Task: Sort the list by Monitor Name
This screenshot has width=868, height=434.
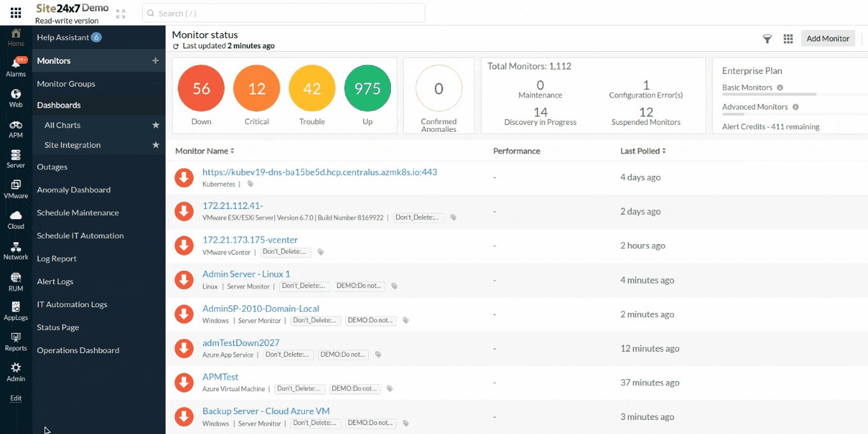Action: tap(205, 151)
